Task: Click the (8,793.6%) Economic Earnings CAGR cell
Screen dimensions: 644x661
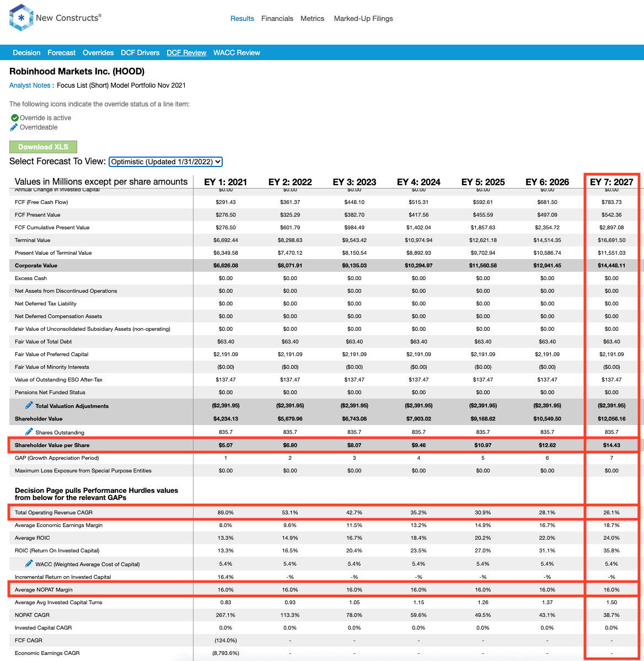Action: click(226, 653)
